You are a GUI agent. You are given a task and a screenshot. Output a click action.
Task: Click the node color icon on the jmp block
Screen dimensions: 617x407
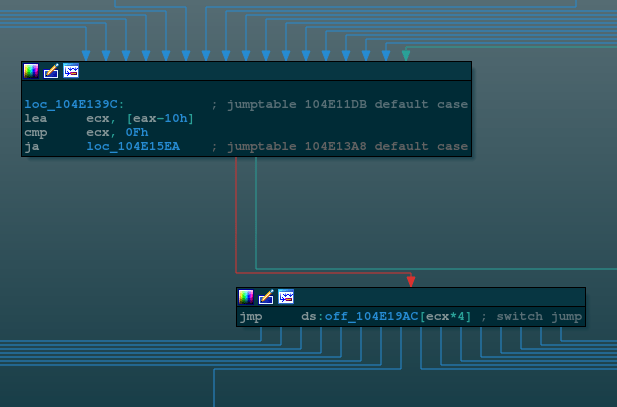pos(246,297)
